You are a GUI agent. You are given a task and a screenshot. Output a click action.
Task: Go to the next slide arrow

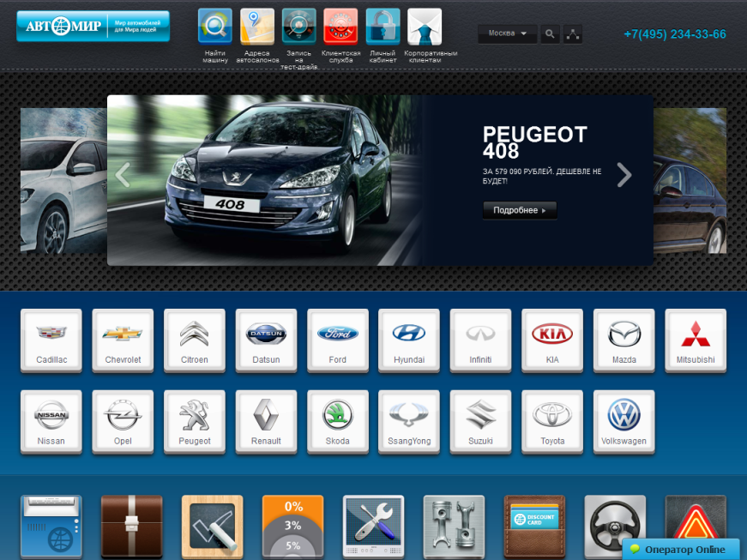624,175
